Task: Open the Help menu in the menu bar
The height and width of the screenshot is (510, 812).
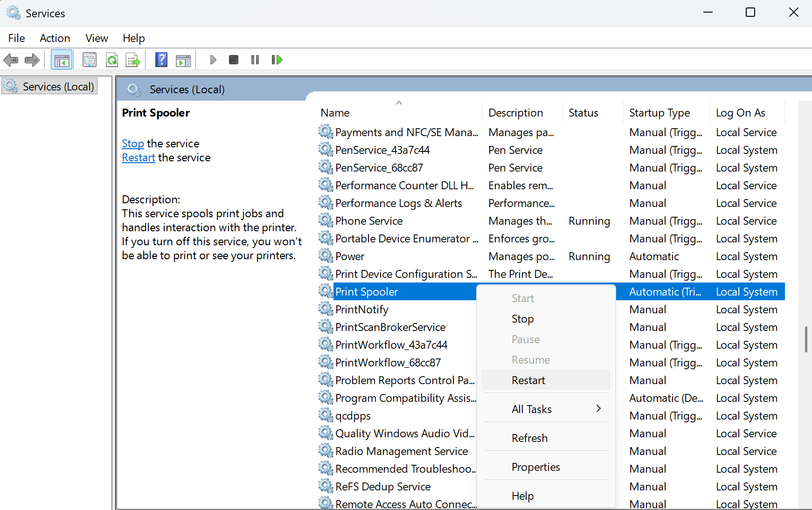Action: point(134,38)
